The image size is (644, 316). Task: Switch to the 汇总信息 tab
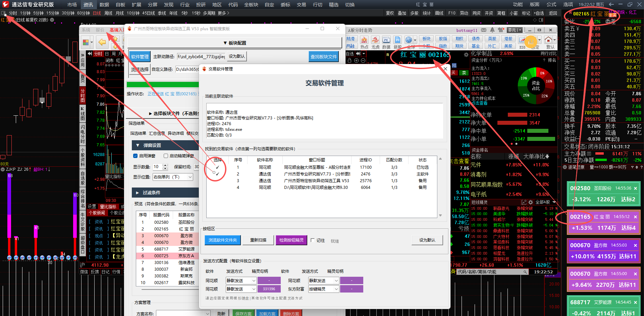point(157,133)
